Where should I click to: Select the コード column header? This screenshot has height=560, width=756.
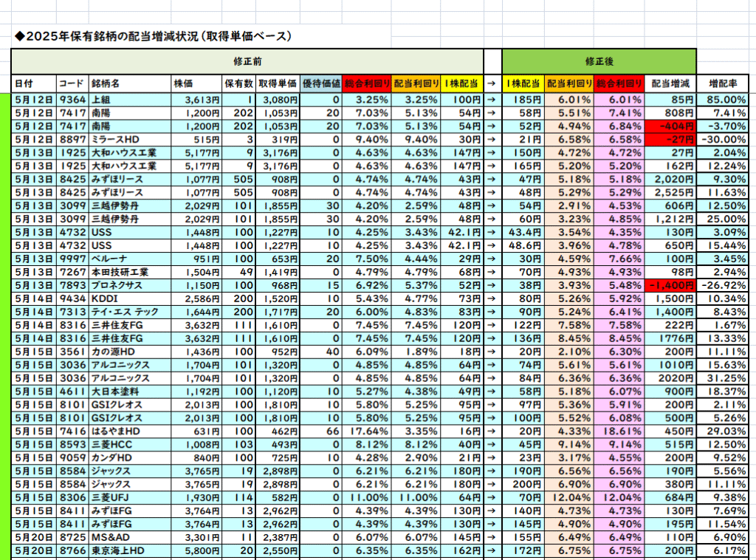point(72,83)
